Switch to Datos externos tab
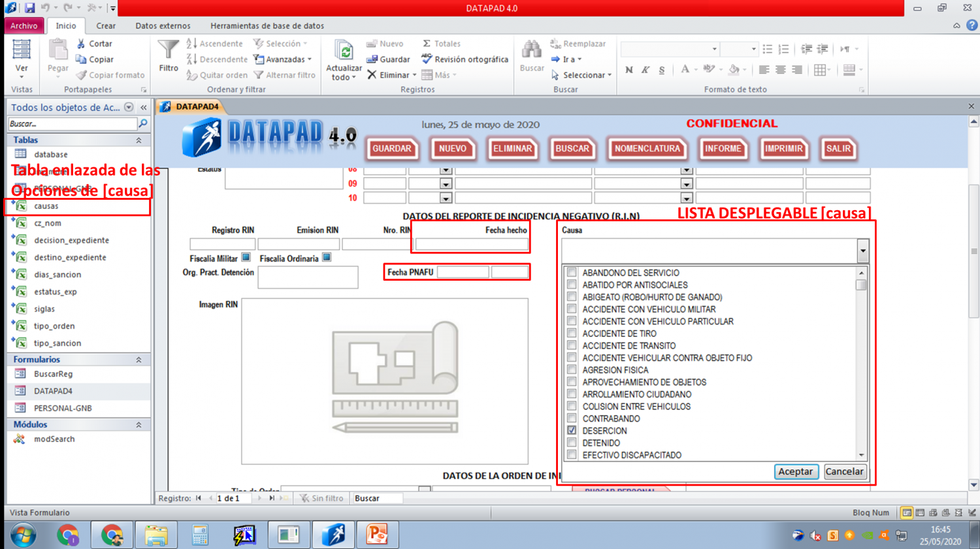 click(x=163, y=25)
